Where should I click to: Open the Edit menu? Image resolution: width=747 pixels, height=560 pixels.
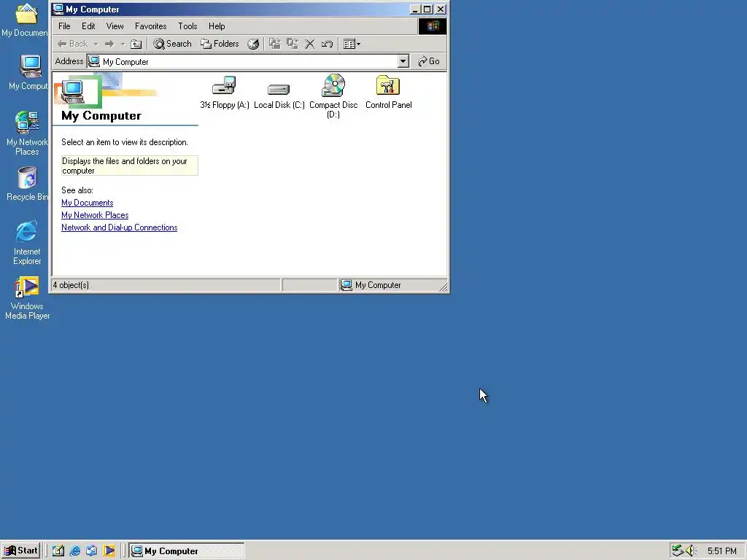(88, 26)
